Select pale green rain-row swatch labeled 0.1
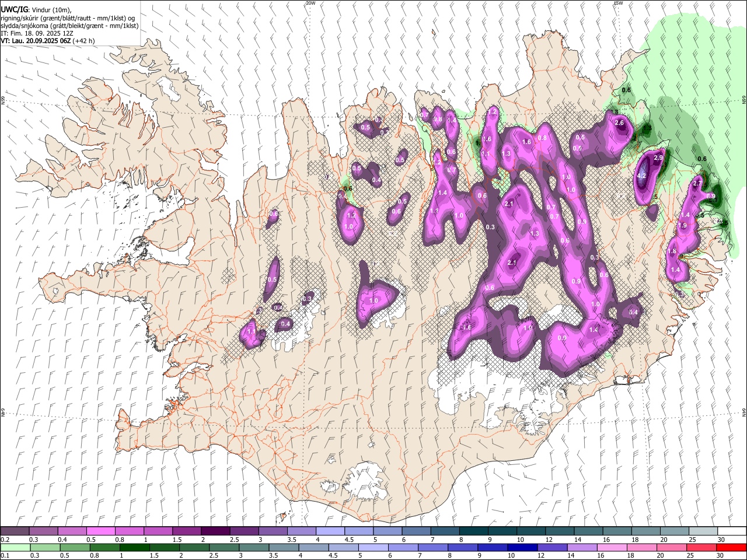The height and width of the screenshot is (560, 747). 16,547
